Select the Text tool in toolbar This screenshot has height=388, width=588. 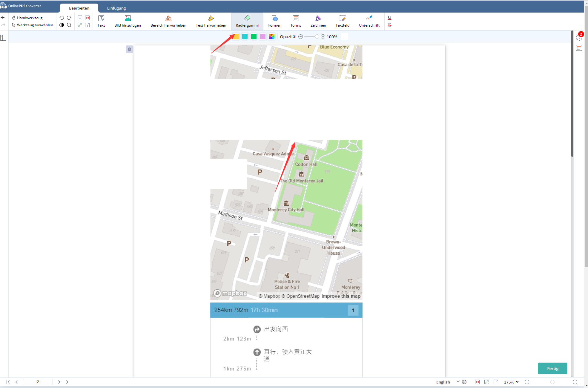101,21
